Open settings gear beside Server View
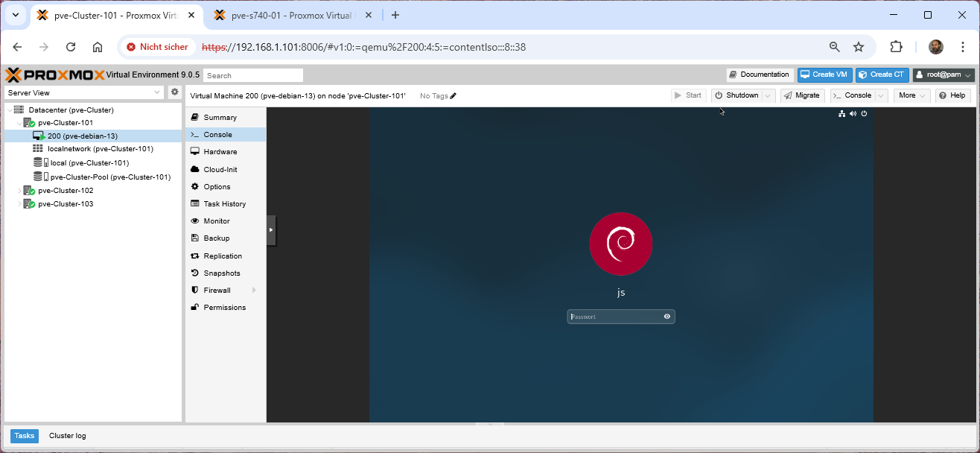The image size is (980, 453). tap(175, 92)
